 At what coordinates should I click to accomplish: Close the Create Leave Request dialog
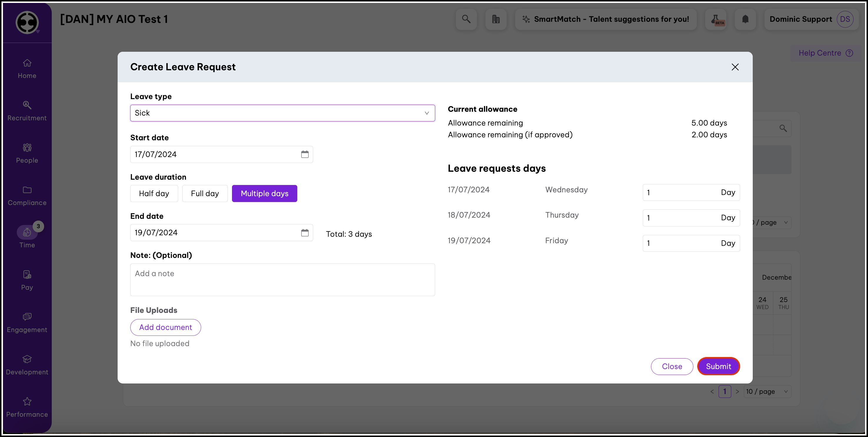click(735, 67)
